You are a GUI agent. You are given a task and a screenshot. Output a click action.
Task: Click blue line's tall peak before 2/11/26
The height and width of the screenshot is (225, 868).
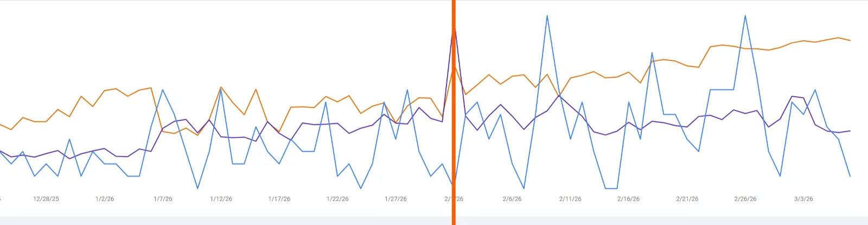point(547,16)
